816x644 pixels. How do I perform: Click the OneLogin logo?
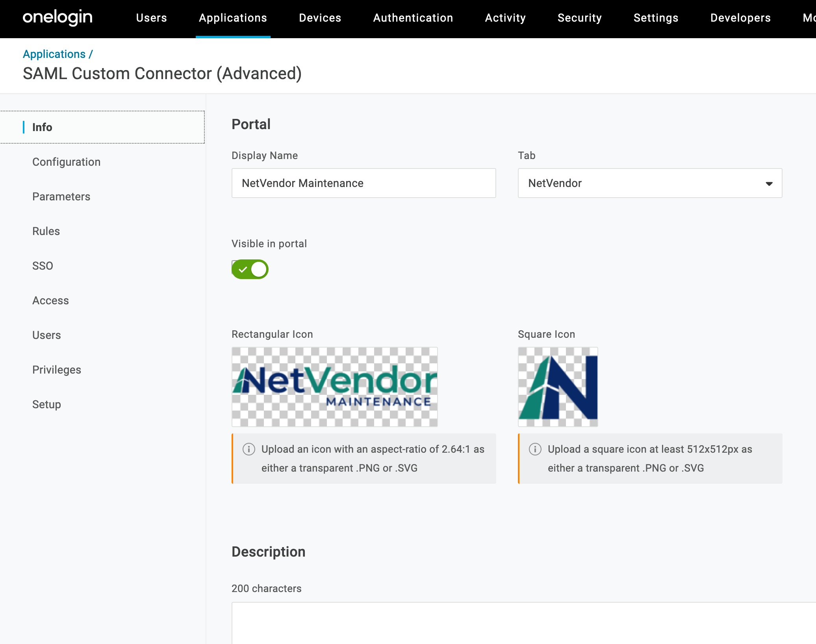pos(57,17)
